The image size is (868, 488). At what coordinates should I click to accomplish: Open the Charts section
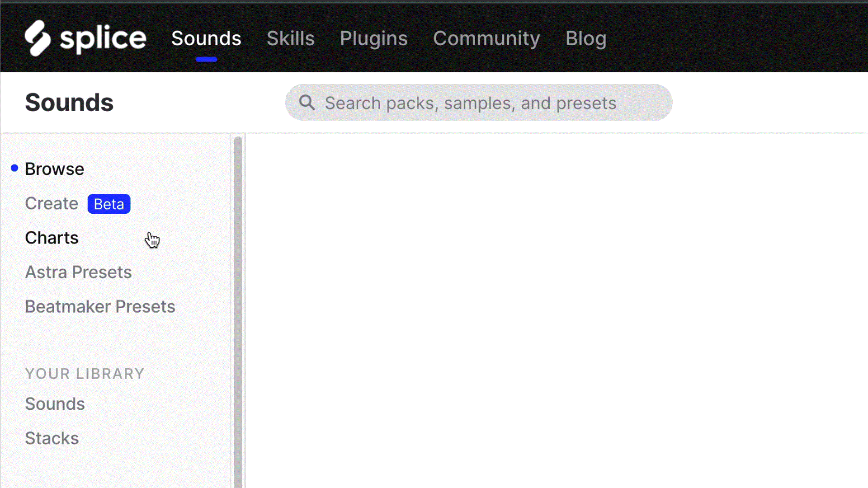coord(52,238)
